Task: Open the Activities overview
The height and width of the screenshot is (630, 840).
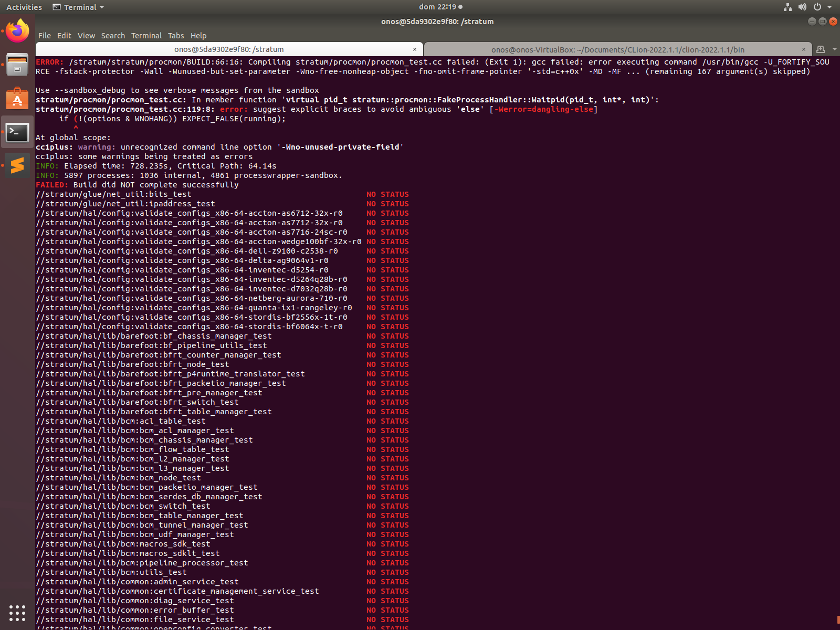Action: click(x=24, y=7)
